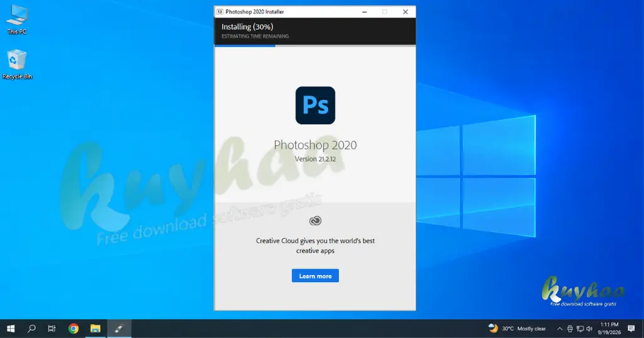Click the "Mostly clear" weather text
This screenshot has height=338, width=644.
531,329
